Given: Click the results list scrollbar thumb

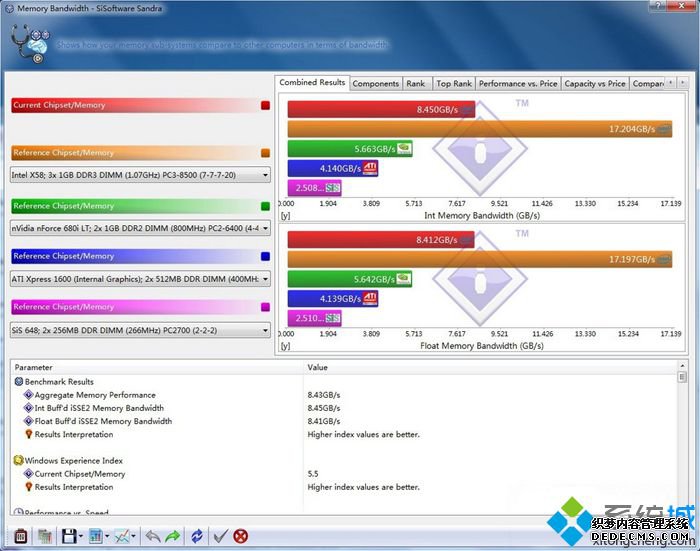Looking at the screenshot, I should pos(682,377).
